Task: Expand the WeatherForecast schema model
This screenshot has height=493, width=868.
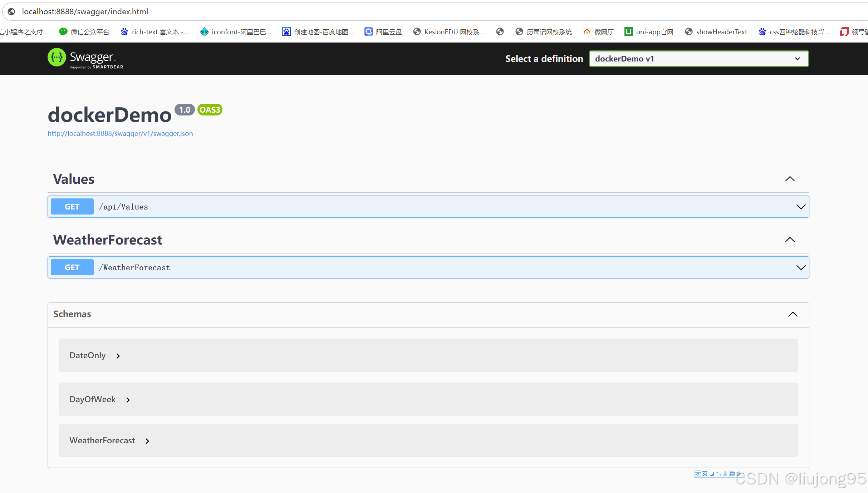Action: (x=147, y=441)
